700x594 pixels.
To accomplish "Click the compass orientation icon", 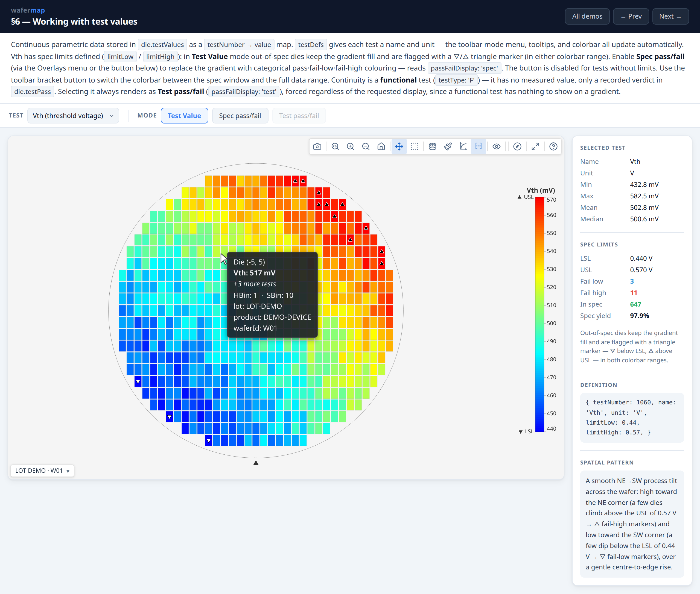I will (517, 146).
